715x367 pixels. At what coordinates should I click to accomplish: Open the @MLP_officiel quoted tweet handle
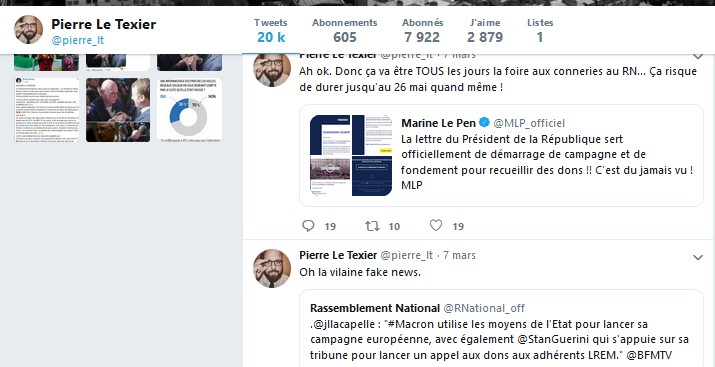529,123
